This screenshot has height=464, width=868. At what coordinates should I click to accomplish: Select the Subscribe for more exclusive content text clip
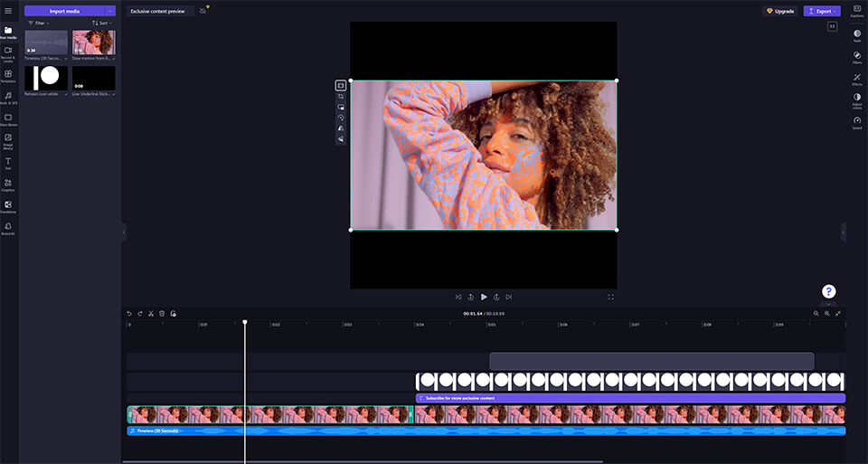tap(630, 398)
